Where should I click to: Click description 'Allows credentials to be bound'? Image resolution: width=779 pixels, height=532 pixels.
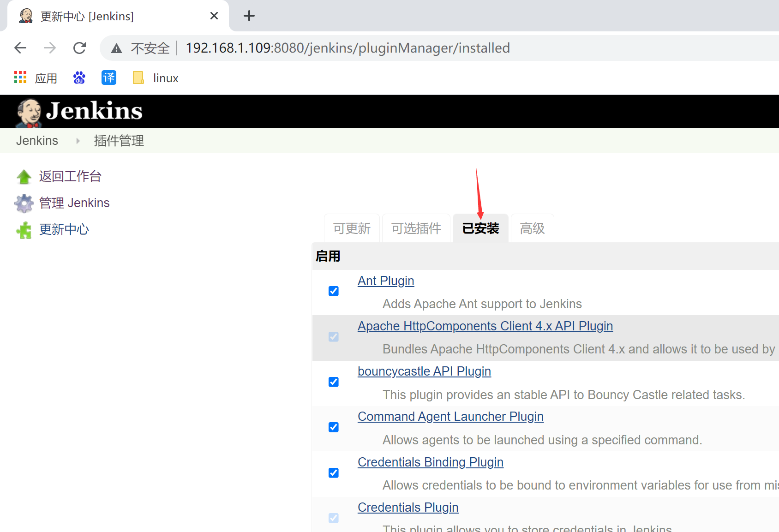point(581,485)
